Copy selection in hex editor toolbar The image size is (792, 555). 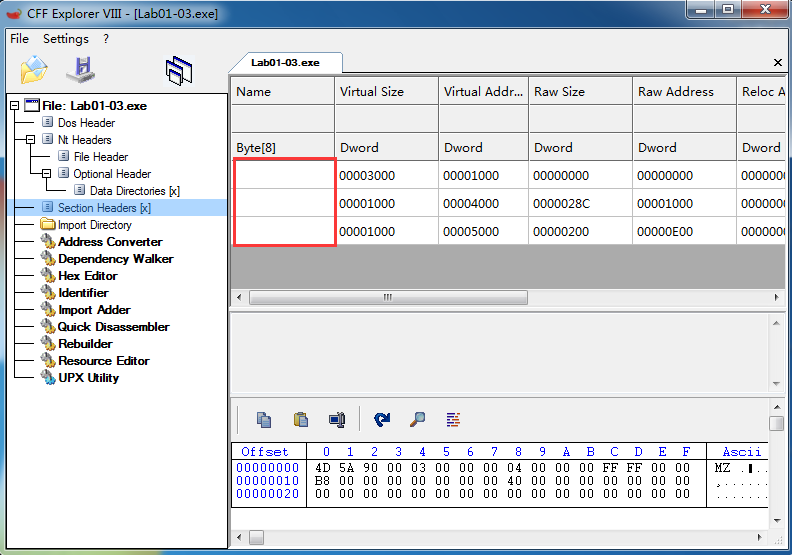264,420
